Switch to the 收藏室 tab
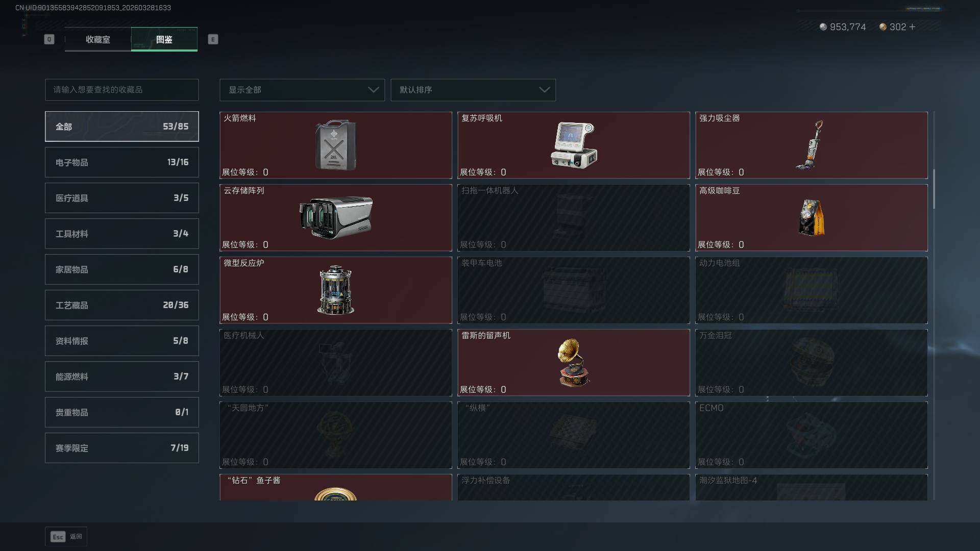The width and height of the screenshot is (980, 551). pyautogui.click(x=98, y=39)
